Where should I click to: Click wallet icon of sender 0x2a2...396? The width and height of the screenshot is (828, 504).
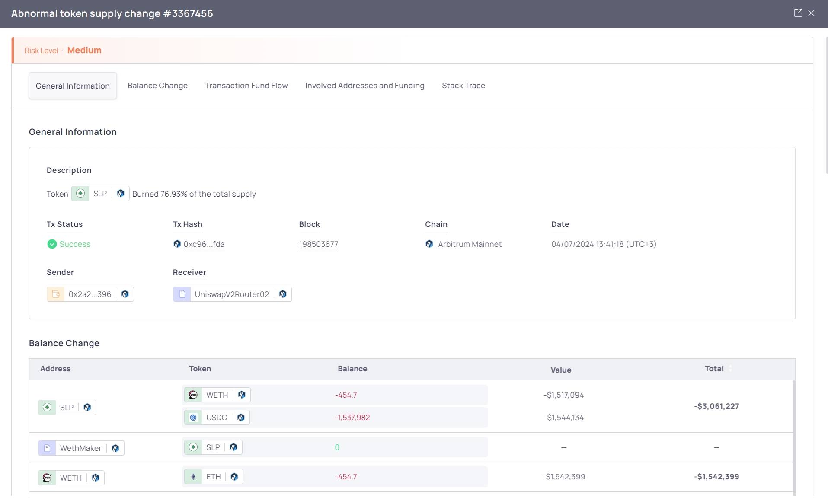pyautogui.click(x=56, y=294)
